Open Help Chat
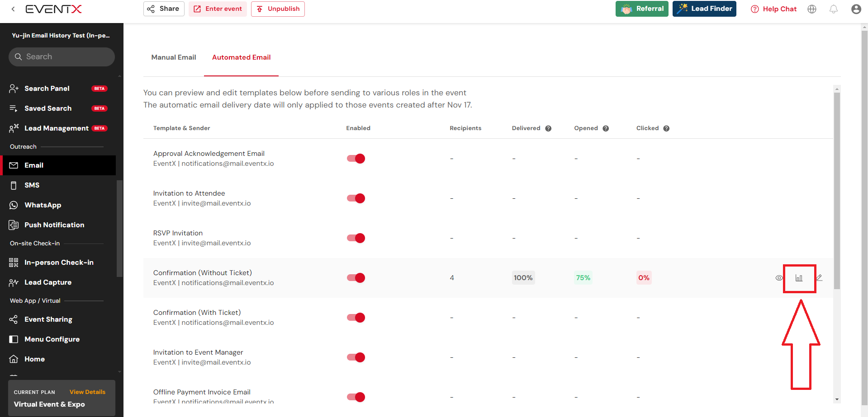868x417 pixels. tap(773, 9)
